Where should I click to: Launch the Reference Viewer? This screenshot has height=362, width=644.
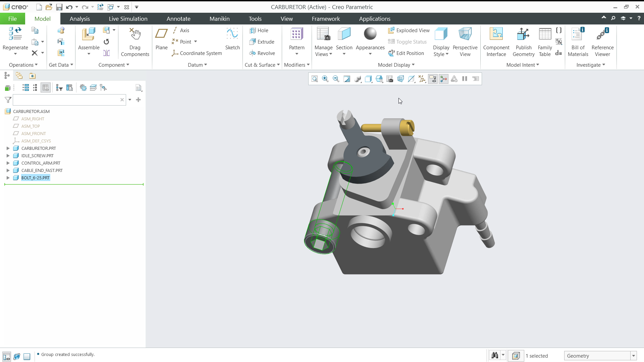pos(602,42)
